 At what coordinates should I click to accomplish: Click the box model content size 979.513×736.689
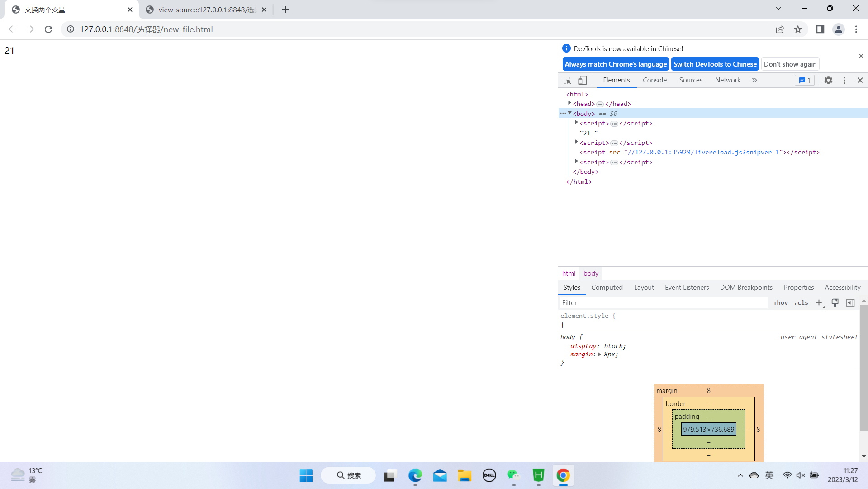pos(709,430)
